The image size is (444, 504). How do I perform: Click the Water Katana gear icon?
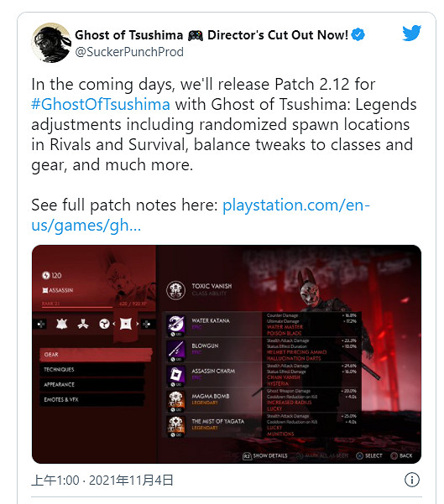[x=175, y=325]
